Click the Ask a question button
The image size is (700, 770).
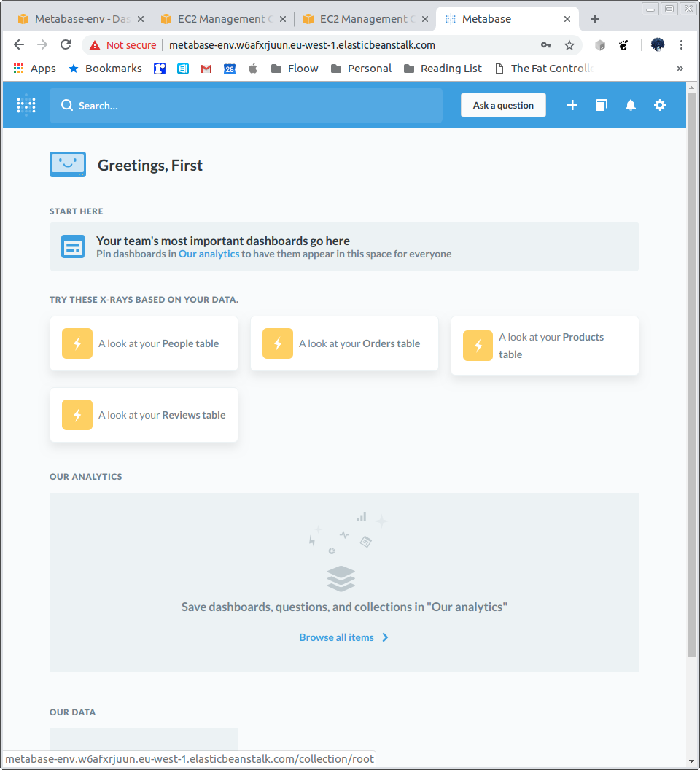pyautogui.click(x=503, y=105)
